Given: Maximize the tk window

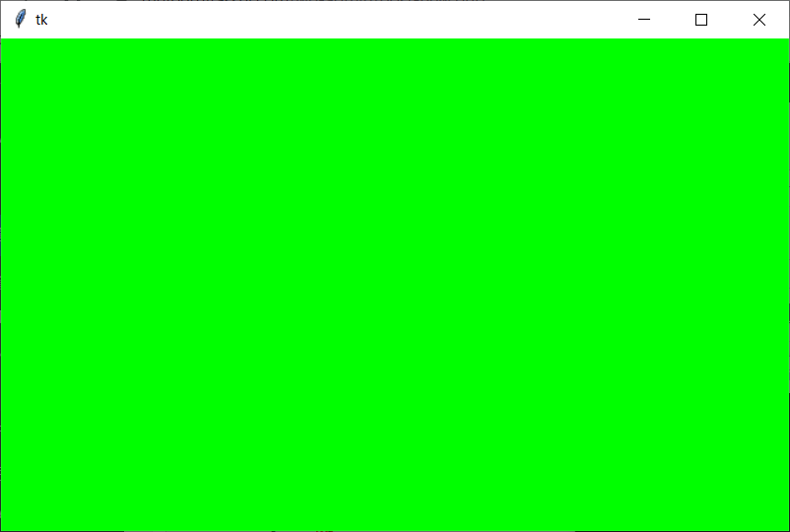Looking at the screenshot, I should click(x=701, y=20).
